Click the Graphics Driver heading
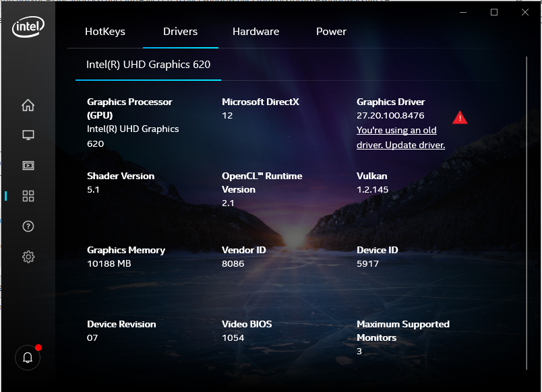 pyautogui.click(x=390, y=102)
